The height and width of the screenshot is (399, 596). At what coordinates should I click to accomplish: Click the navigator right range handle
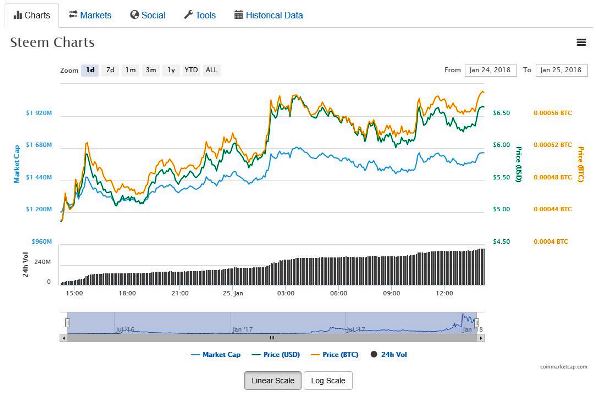coord(476,323)
